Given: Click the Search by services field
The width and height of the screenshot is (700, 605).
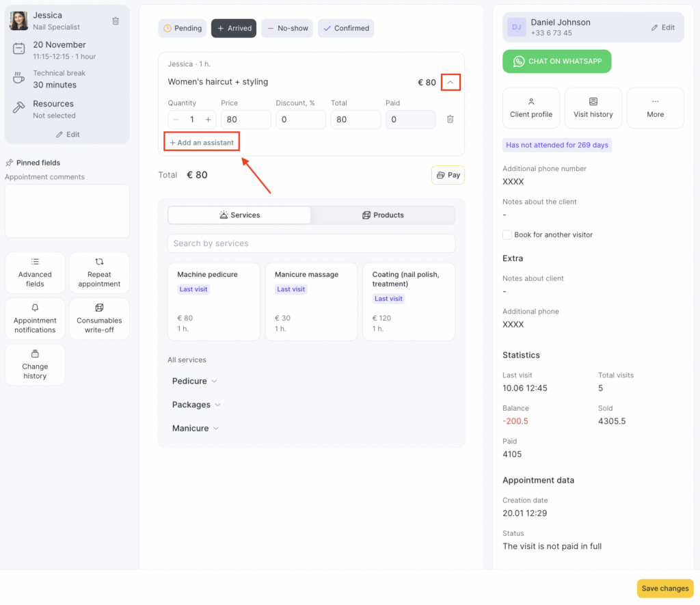Looking at the screenshot, I should (311, 243).
